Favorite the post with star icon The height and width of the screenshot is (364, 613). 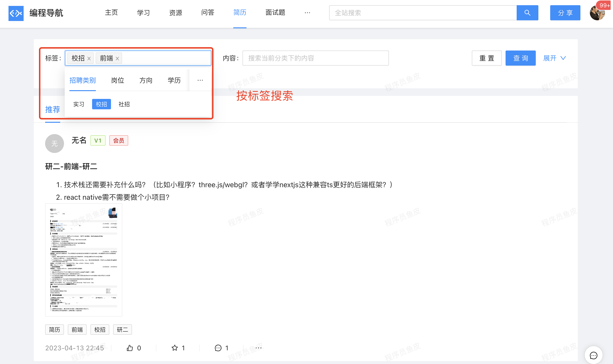[x=175, y=348]
